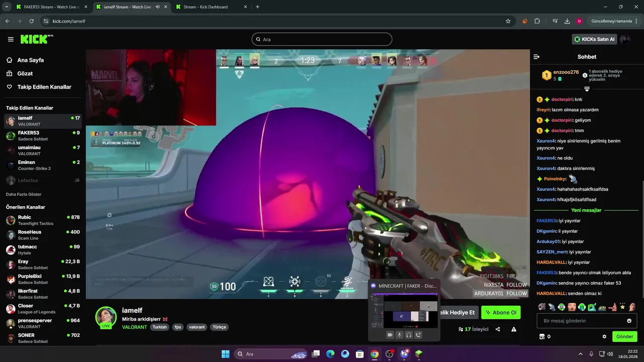
Task: Open user profile avatar in Kick header
Action: [625, 39]
